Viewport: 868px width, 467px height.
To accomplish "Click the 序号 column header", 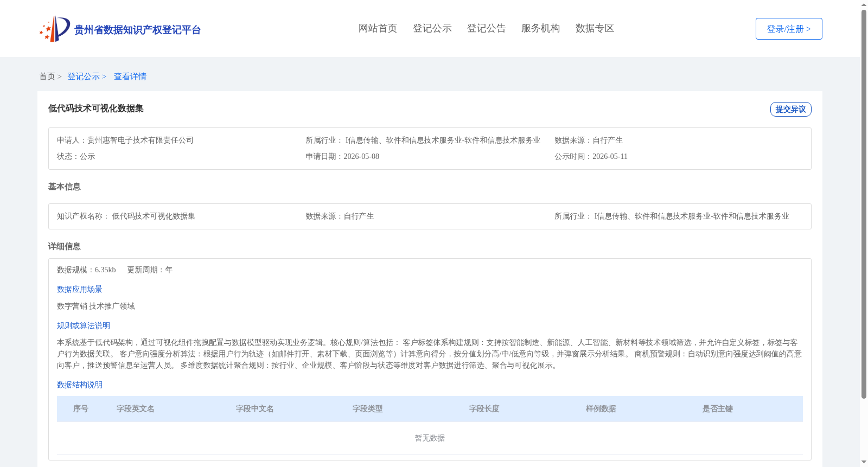I will coord(81,409).
